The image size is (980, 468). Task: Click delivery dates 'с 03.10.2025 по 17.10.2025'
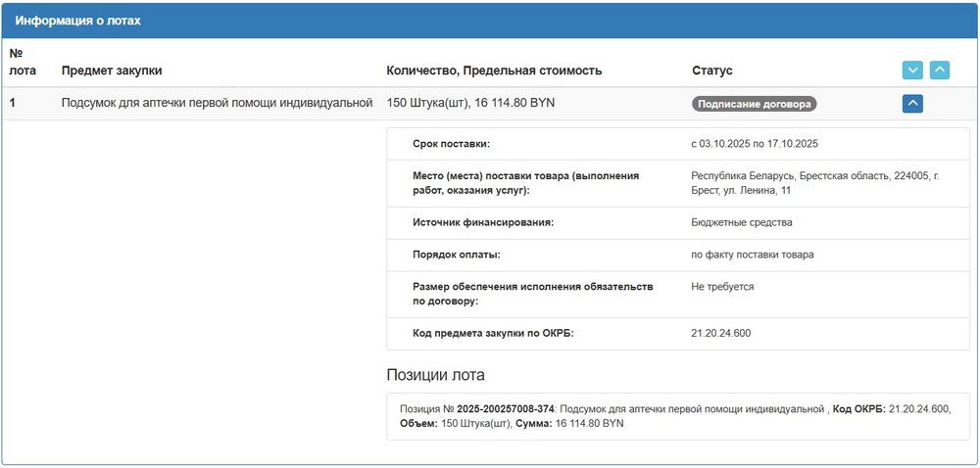tap(754, 144)
